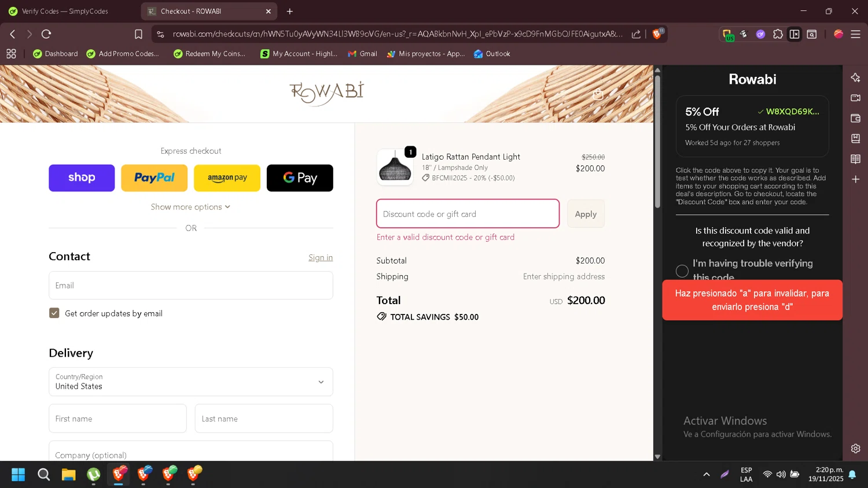868x488 pixels.
Task: Open Brave Shields lion icon
Action: pos(657,34)
